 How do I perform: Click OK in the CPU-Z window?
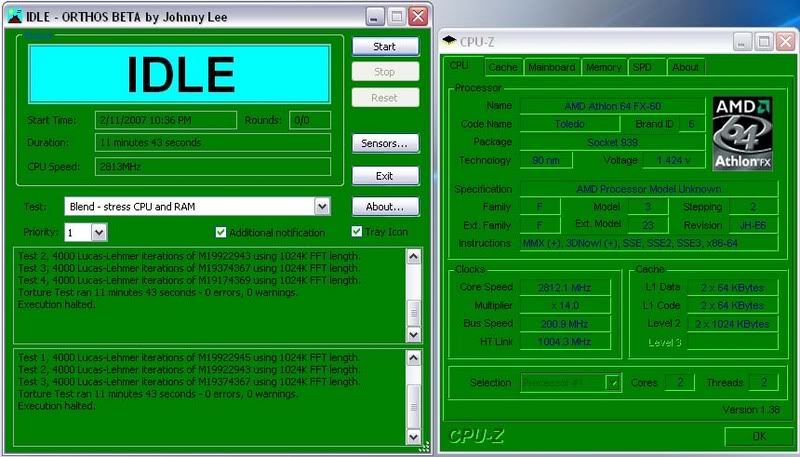[759, 436]
